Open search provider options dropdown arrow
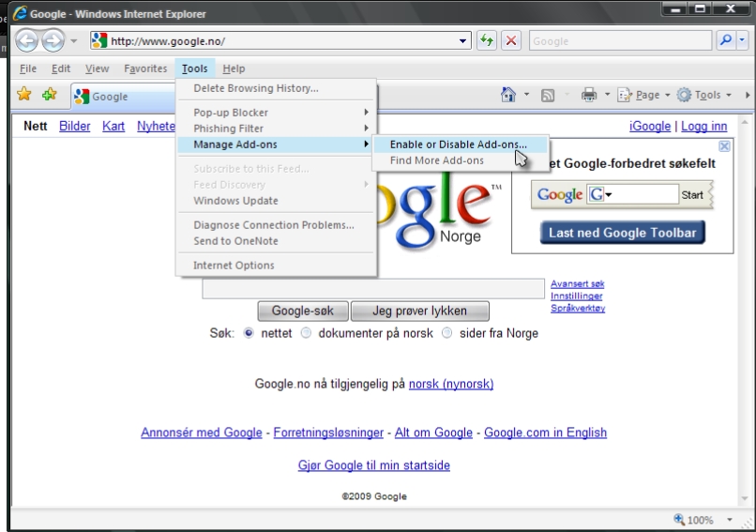756x532 pixels. [742, 40]
